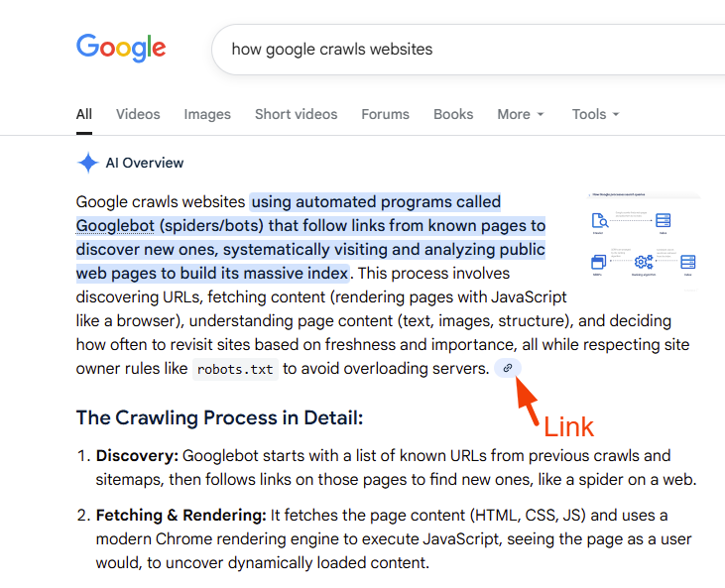Open the Images tab
Image resolution: width=725 pixels, height=588 pixels.
(x=207, y=114)
